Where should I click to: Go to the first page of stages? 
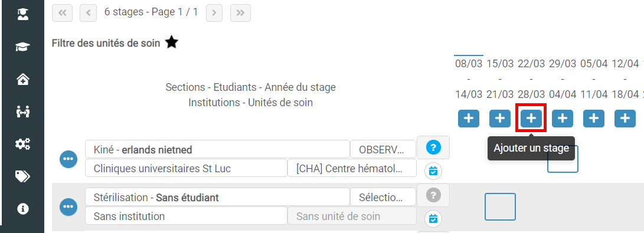tap(63, 13)
